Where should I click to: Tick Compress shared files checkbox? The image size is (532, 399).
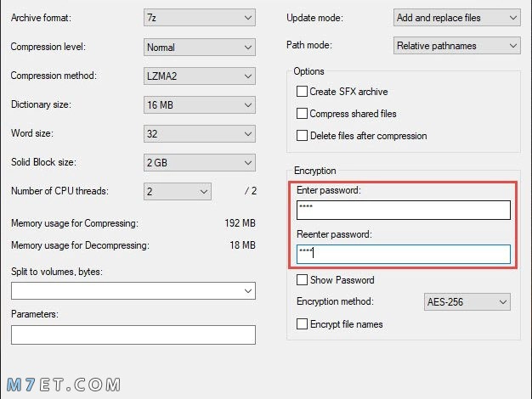[x=302, y=113]
